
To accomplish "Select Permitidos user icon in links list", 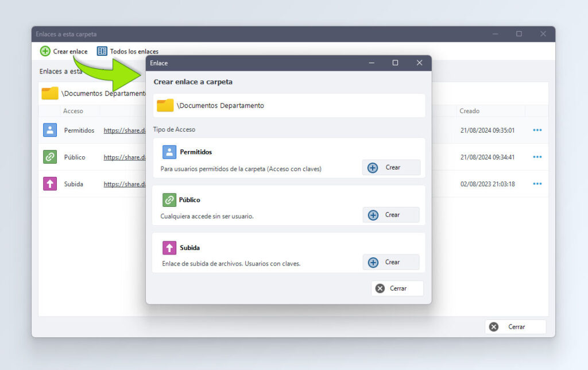I will point(50,130).
